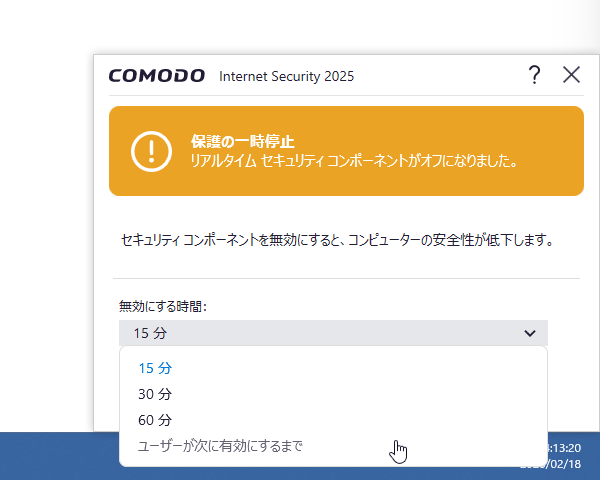The height and width of the screenshot is (480, 600).
Task: Click the COMODO logo
Action: pos(157,76)
